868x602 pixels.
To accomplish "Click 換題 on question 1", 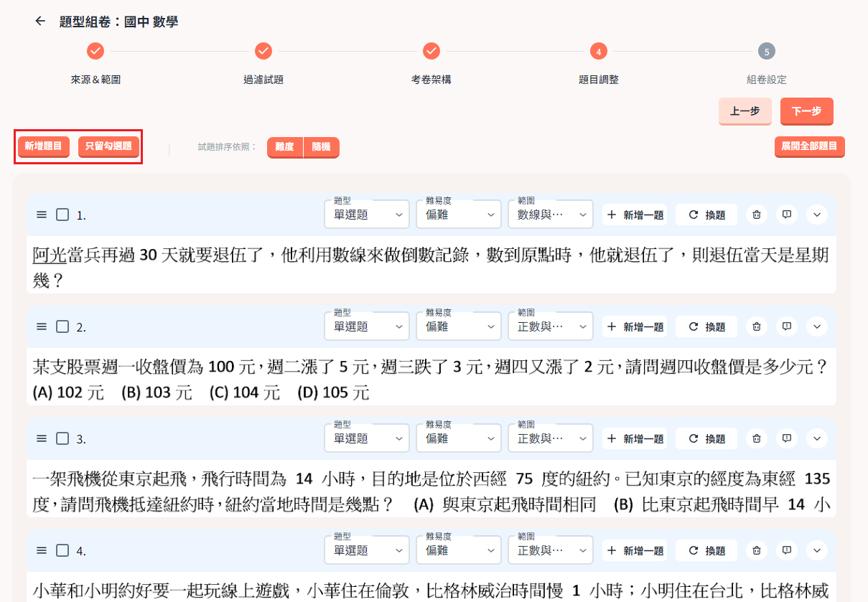I will 706,215.
